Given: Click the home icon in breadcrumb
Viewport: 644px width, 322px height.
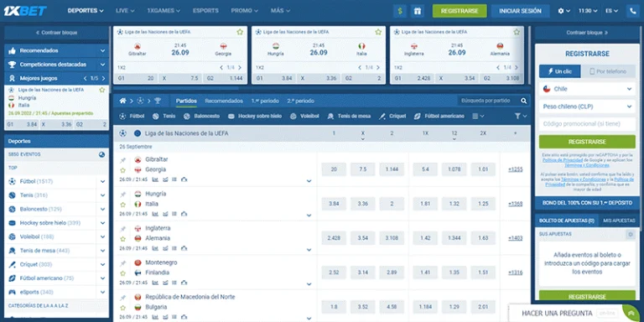Looking at the screenshot, I should click(122, 101).
